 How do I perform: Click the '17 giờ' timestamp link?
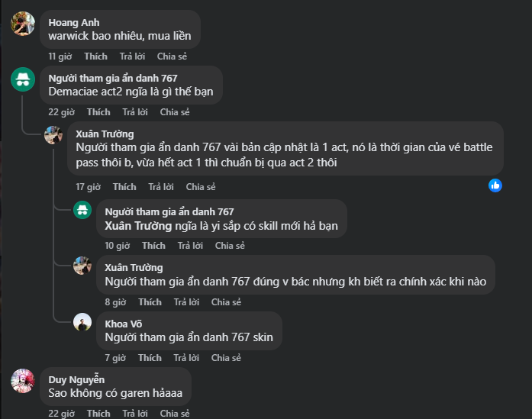pyautogui.click(x=88, y=187)
